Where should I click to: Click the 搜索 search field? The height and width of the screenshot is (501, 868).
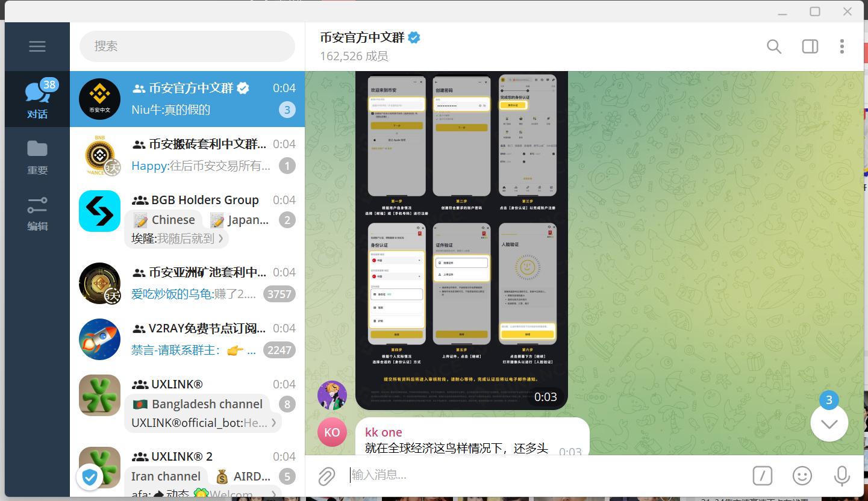(x=187, y=46)
